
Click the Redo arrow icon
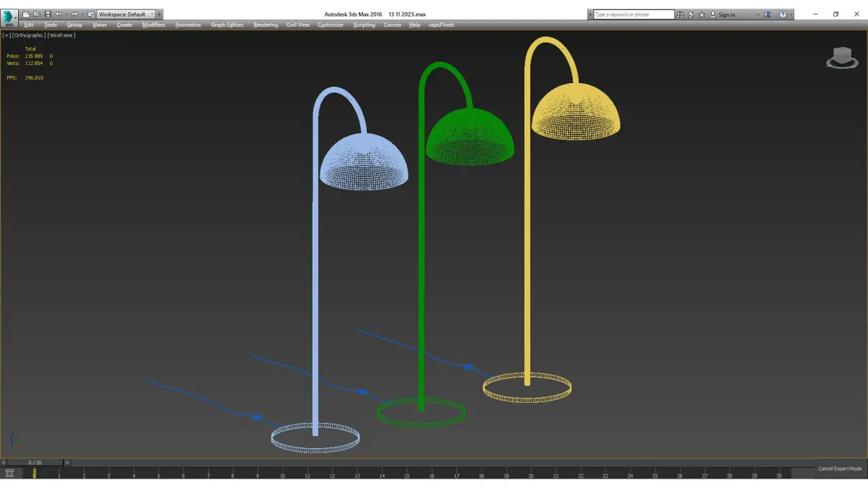pyautogui.click(x=74, y=14)
